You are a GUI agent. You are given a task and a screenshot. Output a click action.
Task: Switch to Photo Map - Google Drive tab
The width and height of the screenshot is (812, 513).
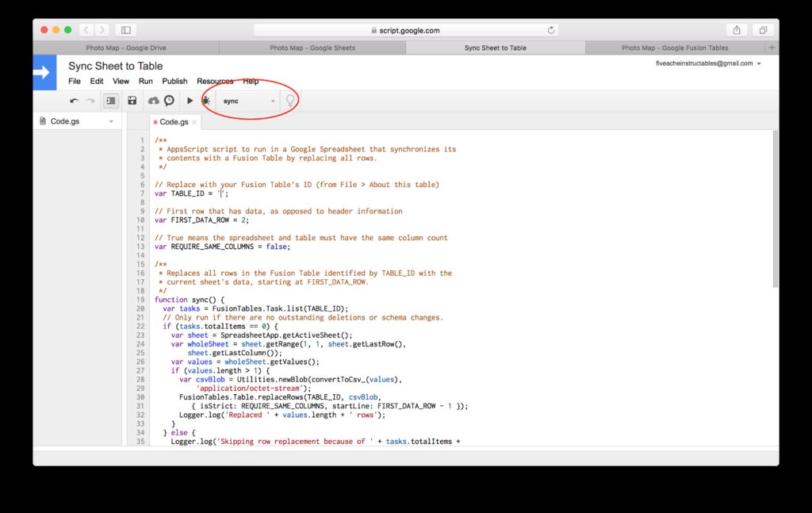tap(126, 48)
